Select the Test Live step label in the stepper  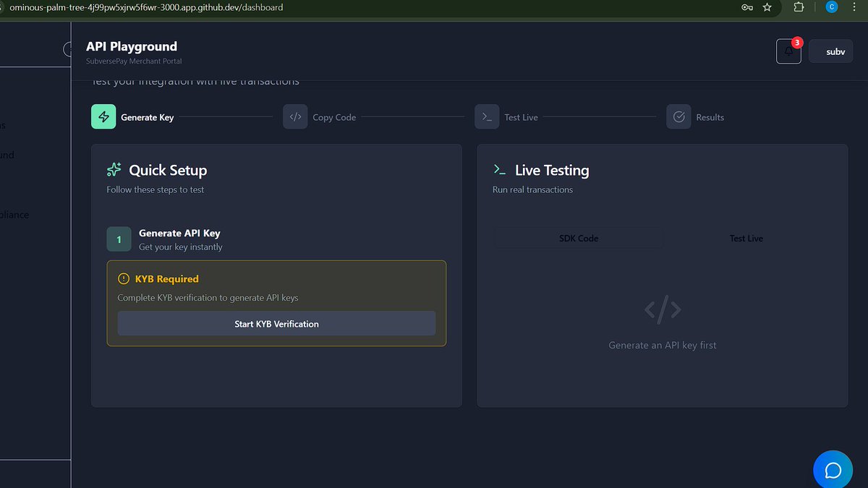click(x=522, y=117)
